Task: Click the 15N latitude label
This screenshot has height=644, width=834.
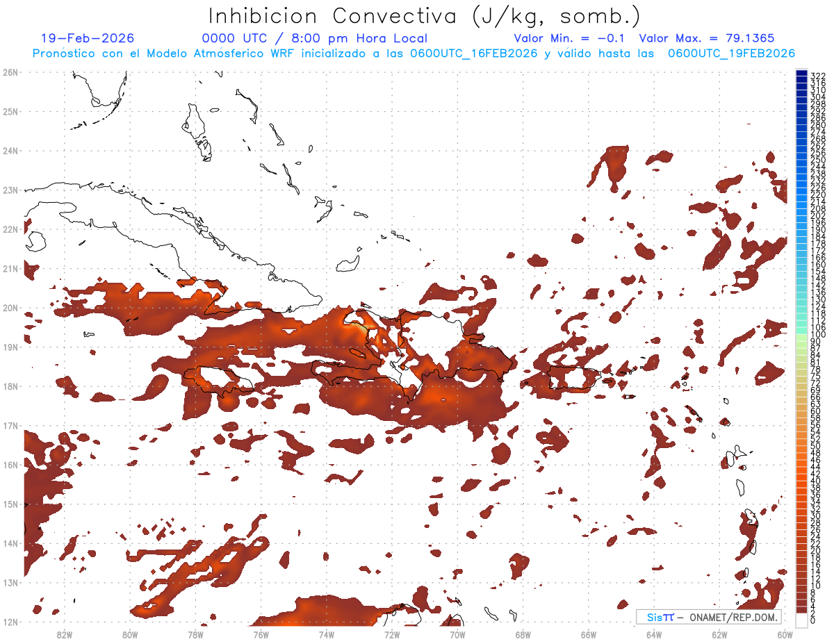Action: (10, 504)
